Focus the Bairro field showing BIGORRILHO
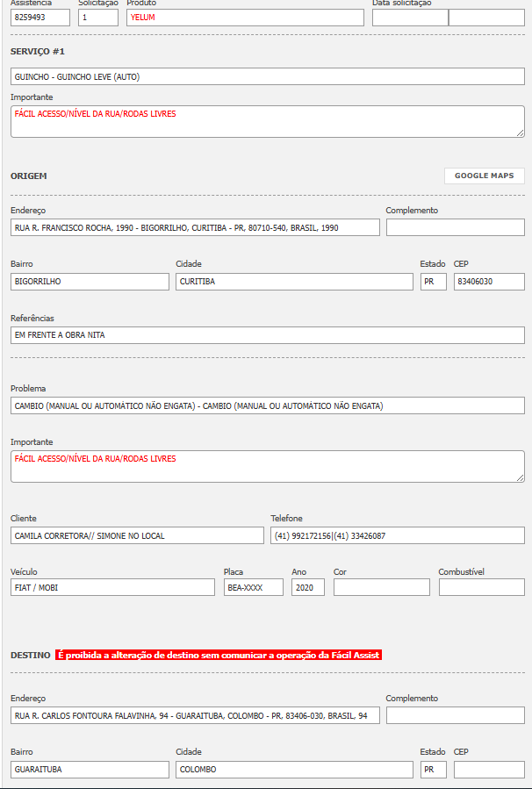 90,282
